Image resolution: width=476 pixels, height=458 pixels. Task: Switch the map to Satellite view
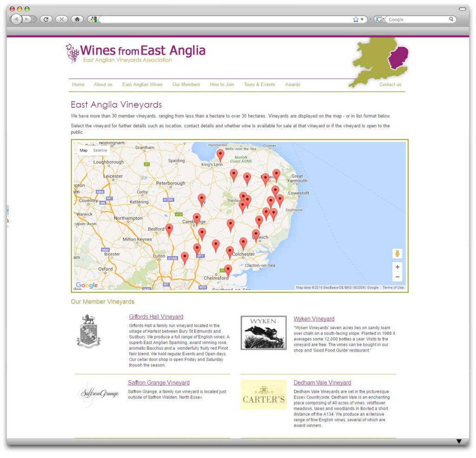(100, 150)
